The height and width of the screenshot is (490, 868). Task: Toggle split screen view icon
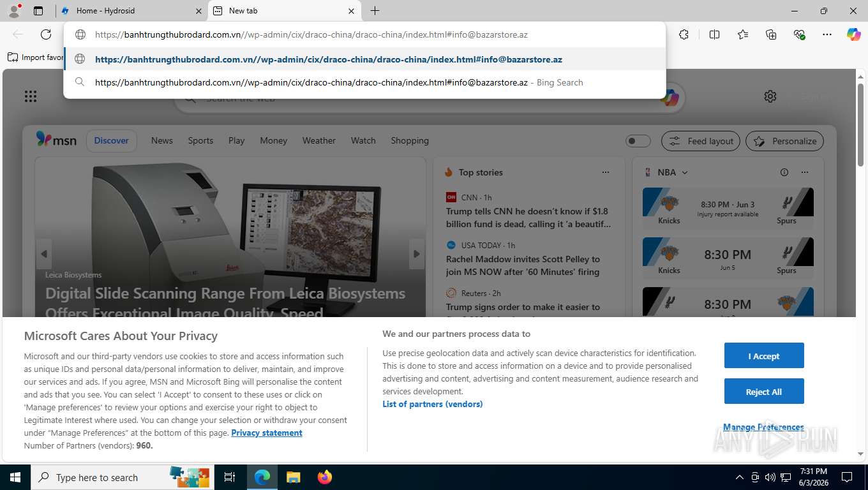(x=714, y=34)
